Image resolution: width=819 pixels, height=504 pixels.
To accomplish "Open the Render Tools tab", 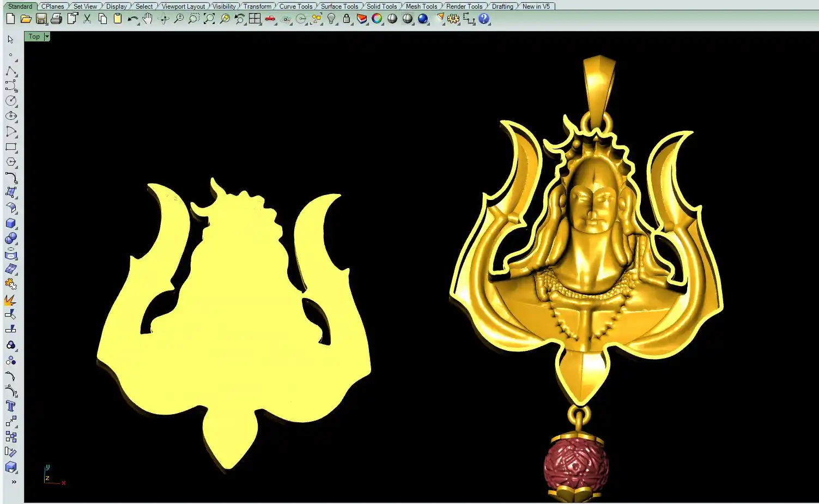I will [464, 7].
